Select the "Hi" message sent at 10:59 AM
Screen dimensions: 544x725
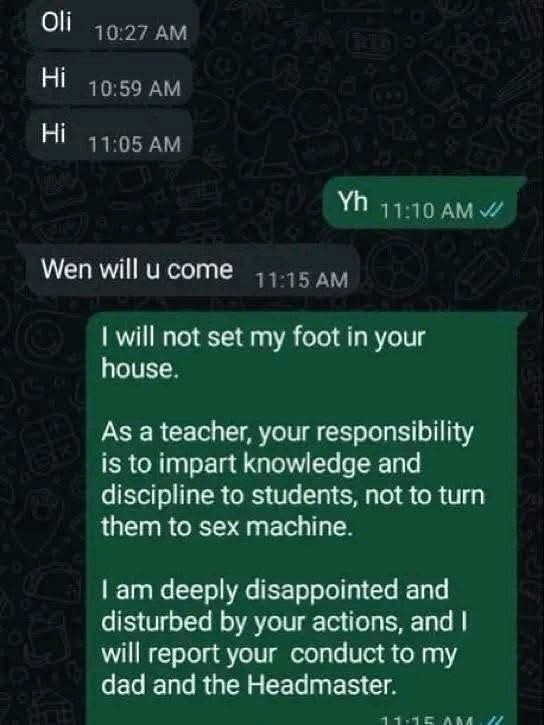click(54, 77)
